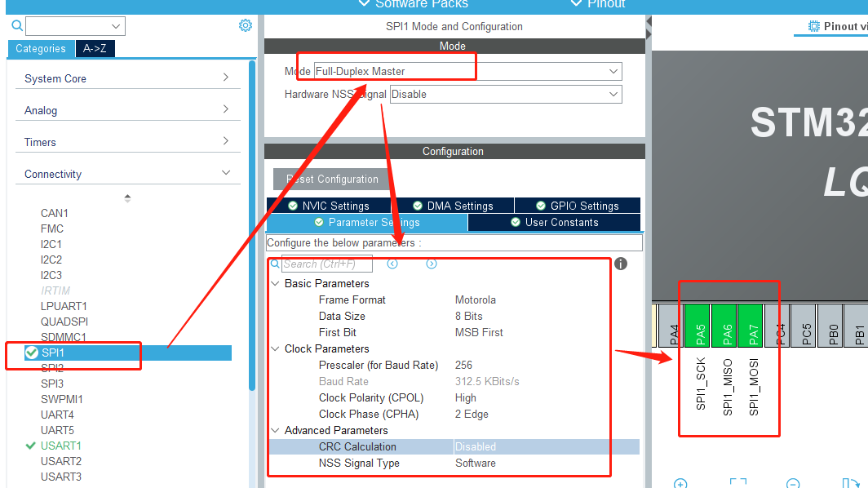Viewport: 868px width, 488px height.
Task: Select LPUART1 in the Connectivity list
Action: tap(64, 306)
